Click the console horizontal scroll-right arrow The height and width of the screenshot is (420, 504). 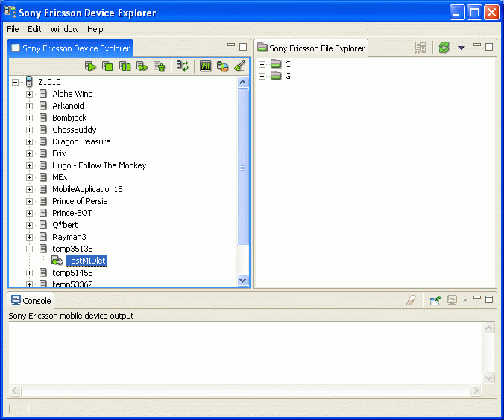[476, 391]
